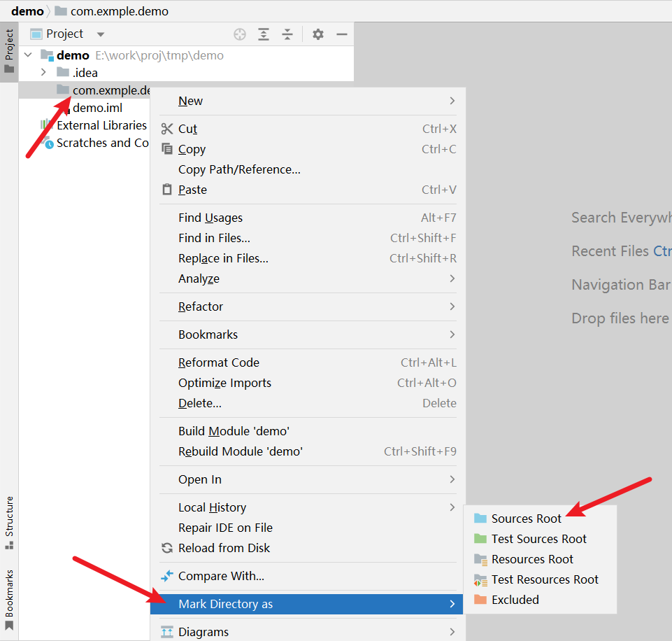Select demo.iml file in tree
672x641 pixels.
(x=97, y=108)
